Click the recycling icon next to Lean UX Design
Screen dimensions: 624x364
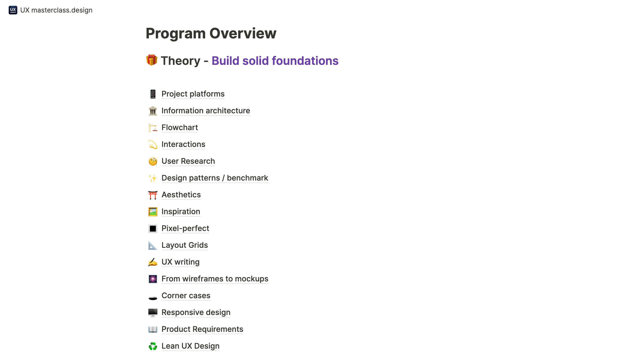[153, 346]
